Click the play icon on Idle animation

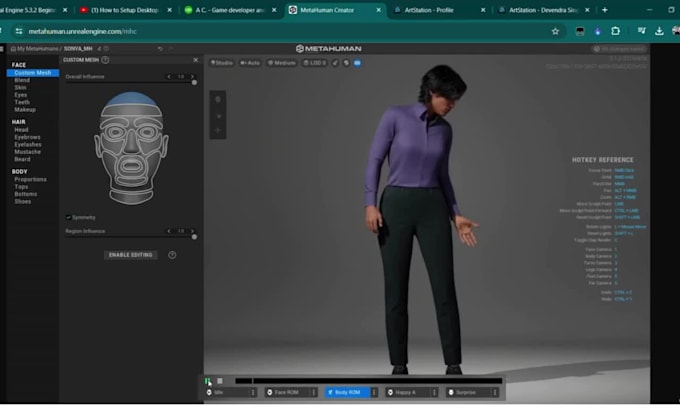[209, 392]
